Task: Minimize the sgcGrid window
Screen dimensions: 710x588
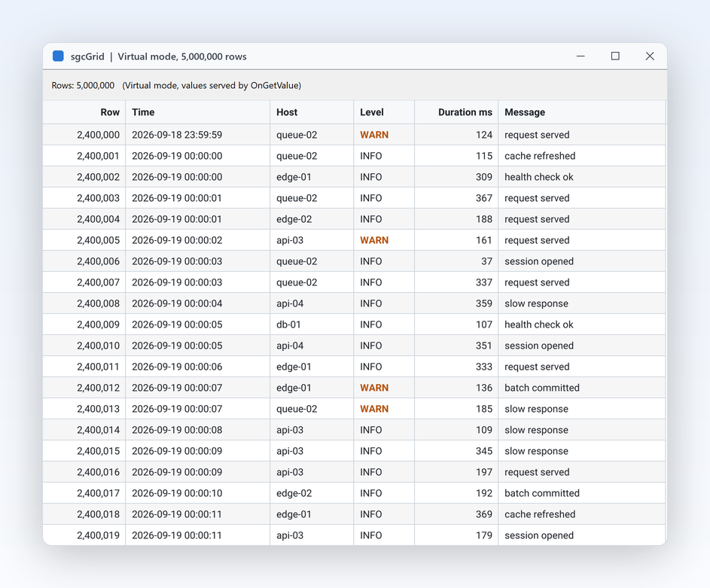Action: [580, 56]
